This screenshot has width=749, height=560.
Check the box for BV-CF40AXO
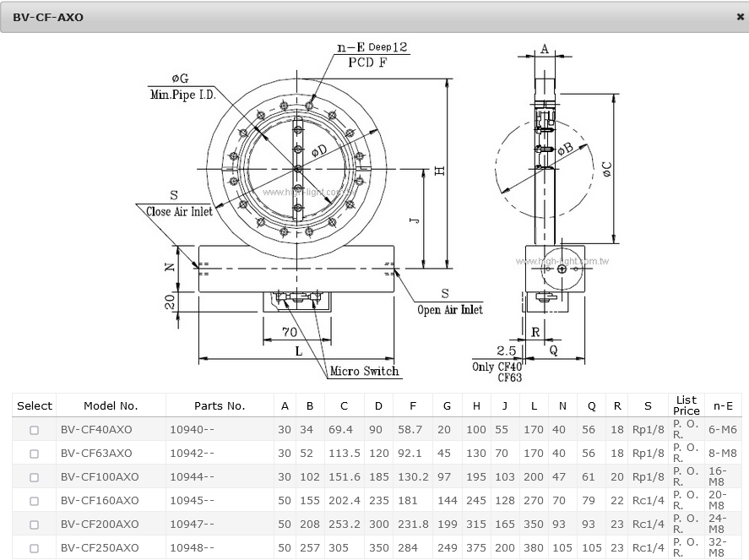pos(35,430)
